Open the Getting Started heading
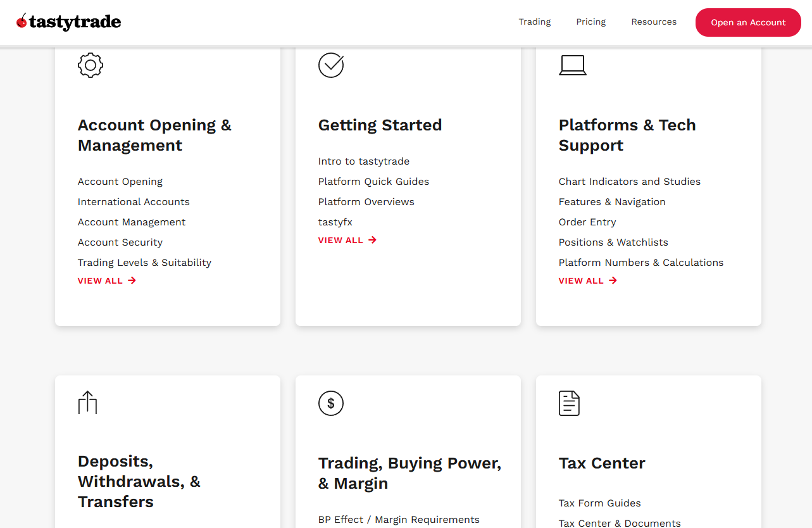 [380, 125]
